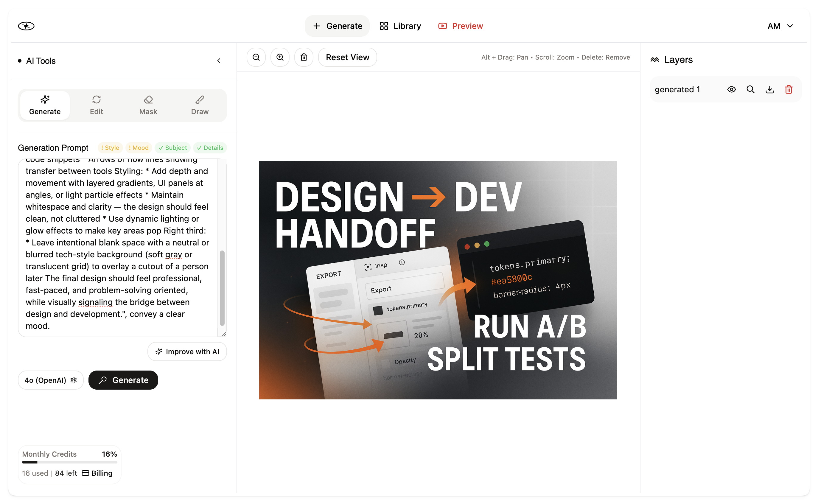Image resolution: width=818 pixels, height=504 pixels.
Task: Delete the generated 1 layer
Action: tap(789, 89)
